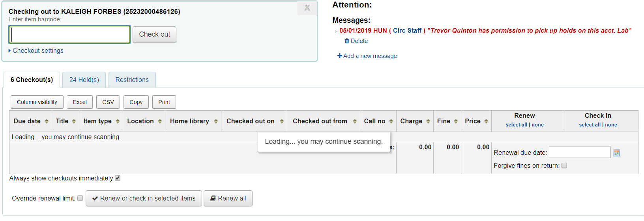Toggle Always show checkouts immediately checkbox

pos(118,178)
